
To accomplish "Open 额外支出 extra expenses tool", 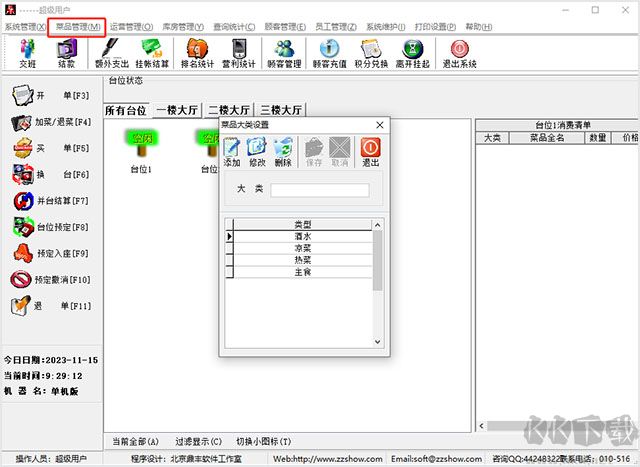I will (x=111, y=53).
